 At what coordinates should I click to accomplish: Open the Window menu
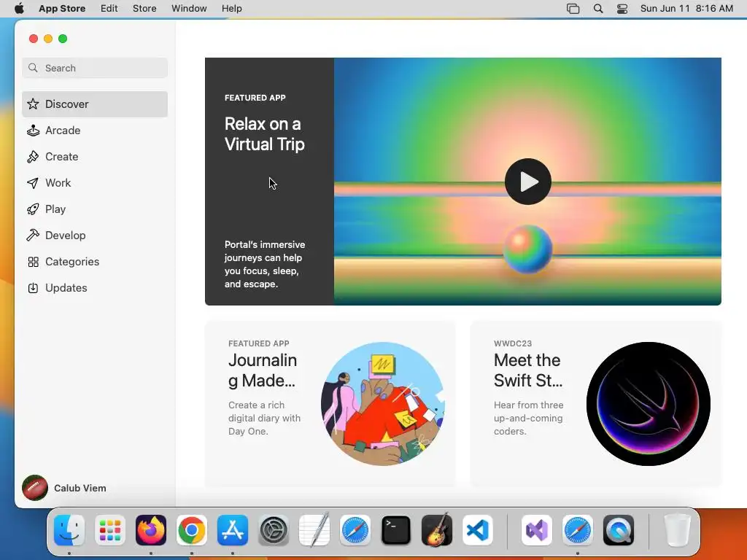point(189,9)
